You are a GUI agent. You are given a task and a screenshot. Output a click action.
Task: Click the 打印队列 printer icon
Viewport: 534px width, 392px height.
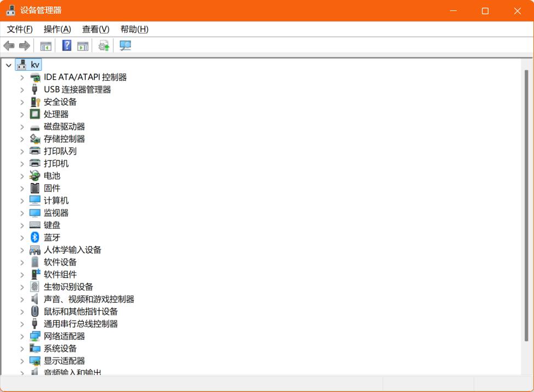coord(35,151)
